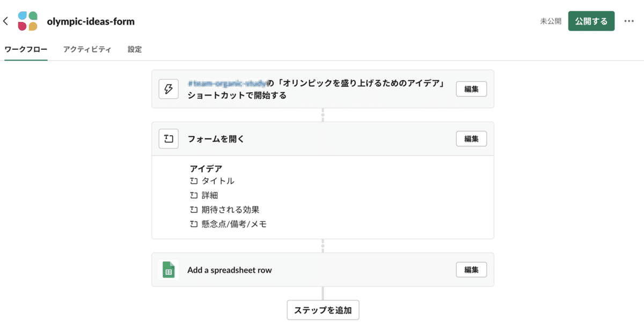
Task: Click the colorful workflow logo icon
Action: click(x=28, y=21)
